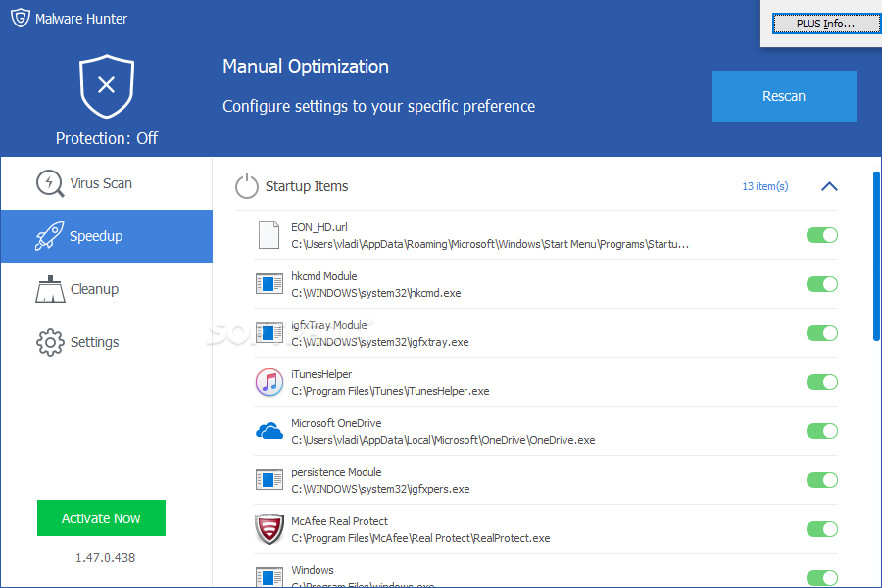Image resolution: width=882 pixels, height=588 pixels.
Task: Open the PLUS Info dialog
Action: tap(826, 23)
